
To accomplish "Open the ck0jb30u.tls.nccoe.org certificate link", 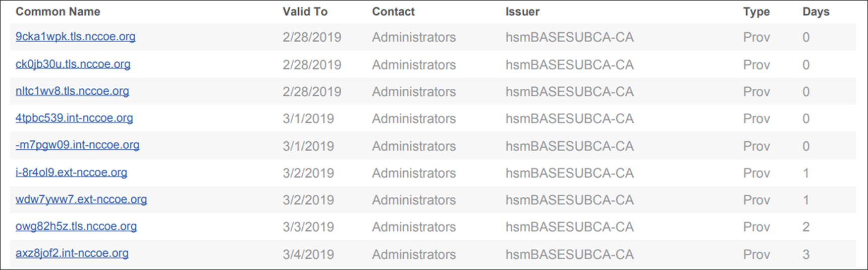I will [73, 65].
